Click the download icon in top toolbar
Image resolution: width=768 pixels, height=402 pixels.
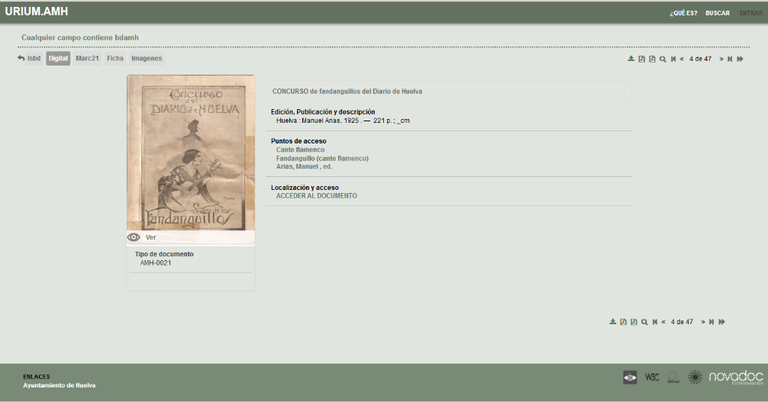(x=631, y=59)
